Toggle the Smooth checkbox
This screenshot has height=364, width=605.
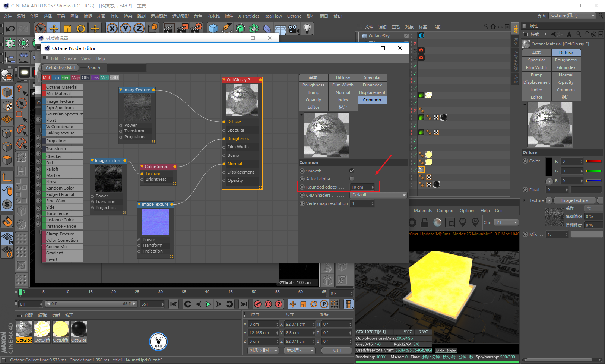pos(352,171)
